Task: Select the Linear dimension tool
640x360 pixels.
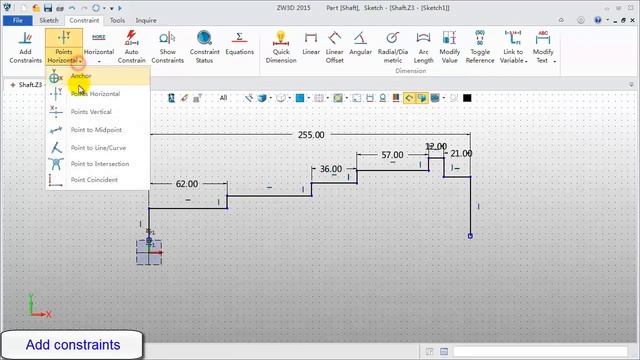Action: 311,44
